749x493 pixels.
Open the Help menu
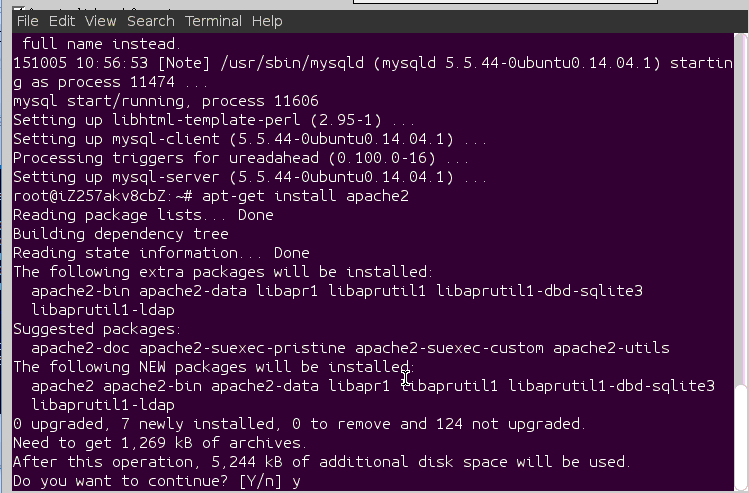[267, 20]
